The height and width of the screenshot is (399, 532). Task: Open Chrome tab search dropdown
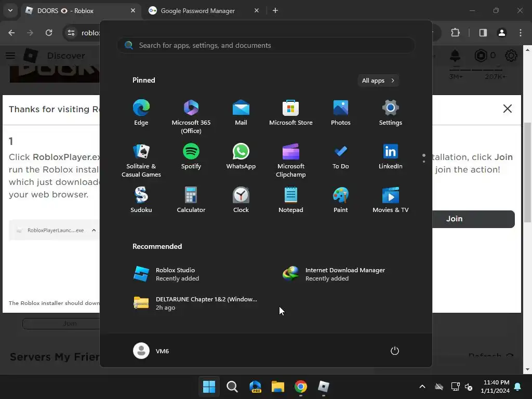click(10, 10)
